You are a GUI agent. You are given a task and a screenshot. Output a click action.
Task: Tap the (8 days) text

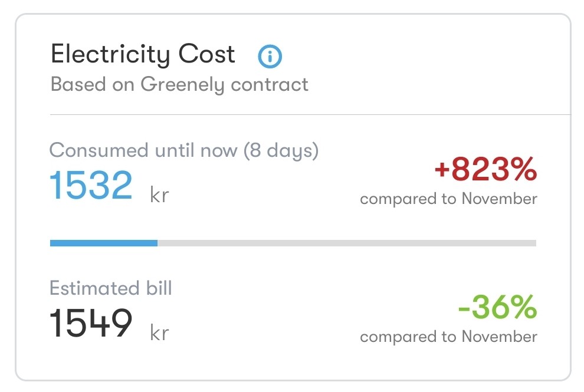tap(281, 150)
